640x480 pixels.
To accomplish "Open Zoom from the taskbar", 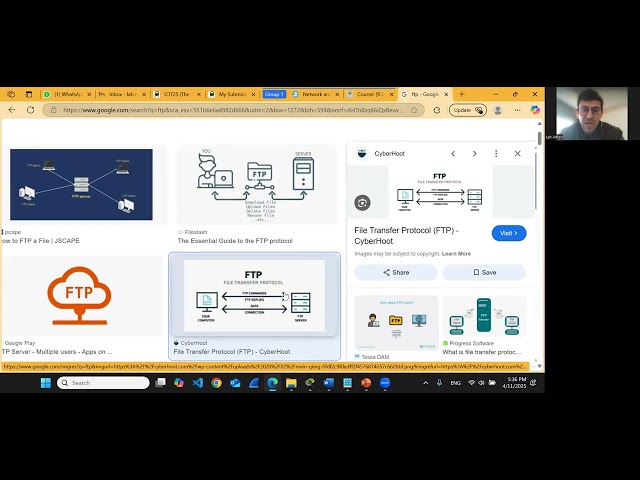I will pyautogui.click(x=385, y=383).
